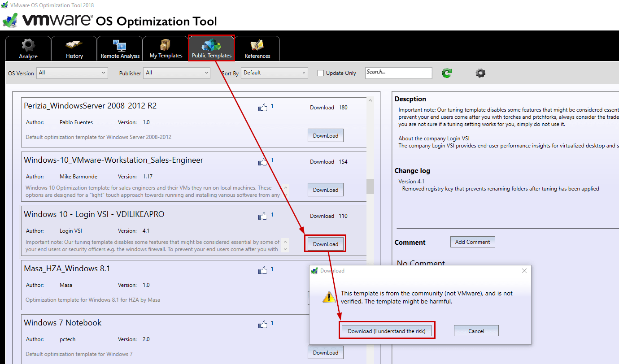Download the Windows 7 Notebook template
Viewport: 619px width, 364px height.
click(x=326, y=352)
